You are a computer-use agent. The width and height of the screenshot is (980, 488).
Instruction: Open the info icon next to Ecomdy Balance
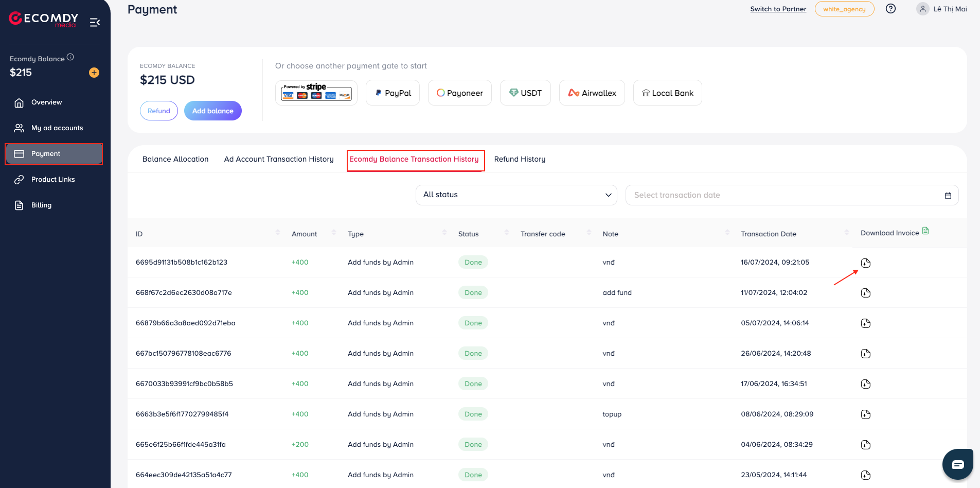click(70, 57)
